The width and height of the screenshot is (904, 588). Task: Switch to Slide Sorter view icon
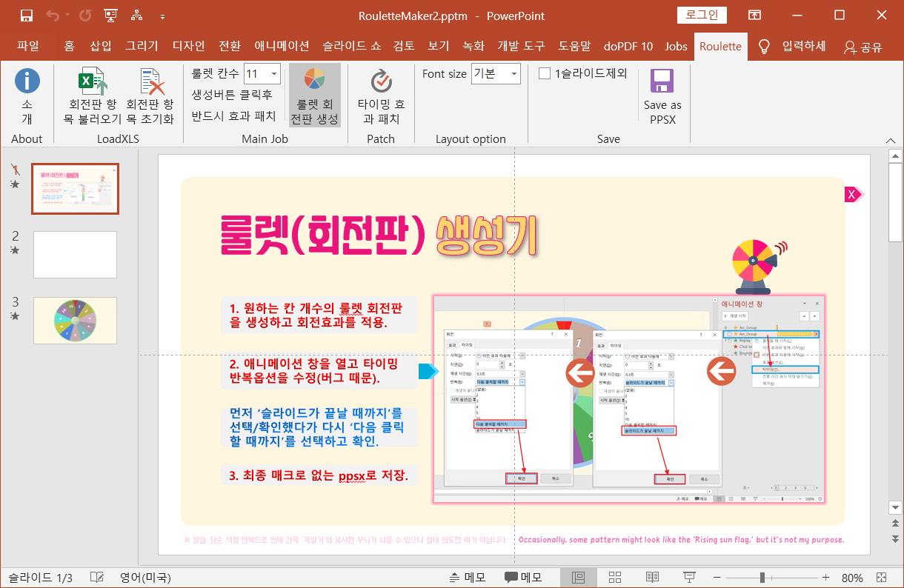[615, 578]
